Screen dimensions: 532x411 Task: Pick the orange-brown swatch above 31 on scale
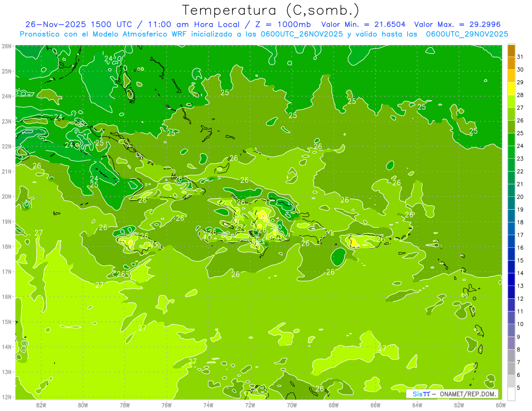[511, 51]
